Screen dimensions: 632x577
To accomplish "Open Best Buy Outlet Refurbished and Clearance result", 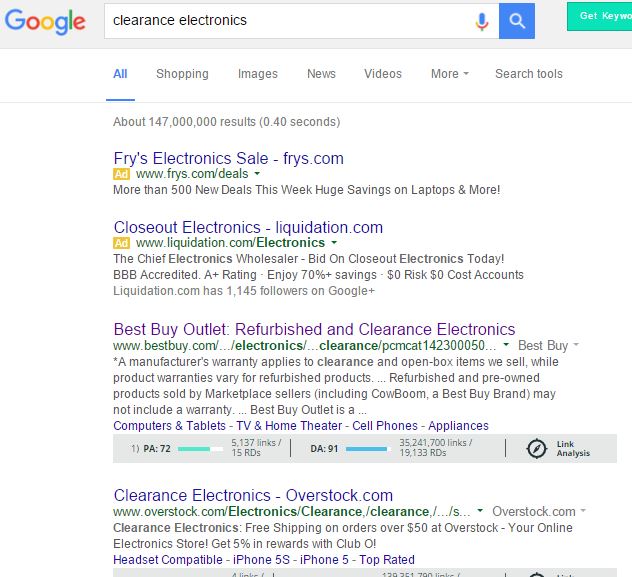I will click(314, 329).
